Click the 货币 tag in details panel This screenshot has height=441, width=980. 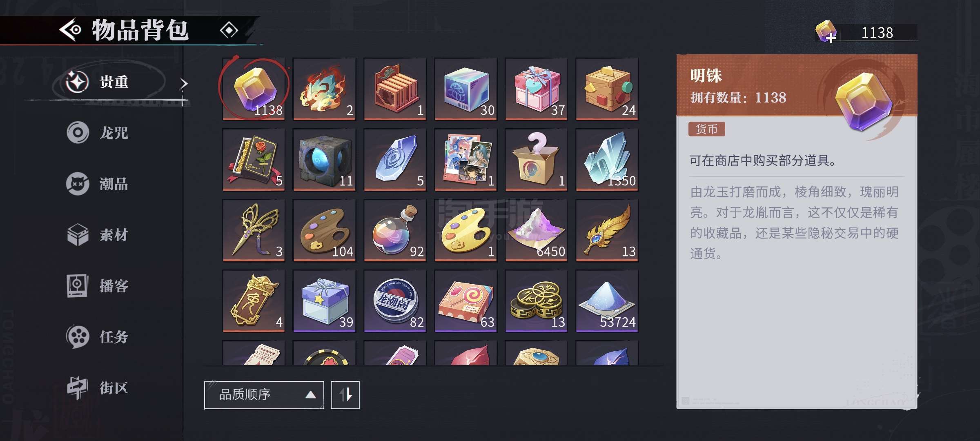[706, 129]
